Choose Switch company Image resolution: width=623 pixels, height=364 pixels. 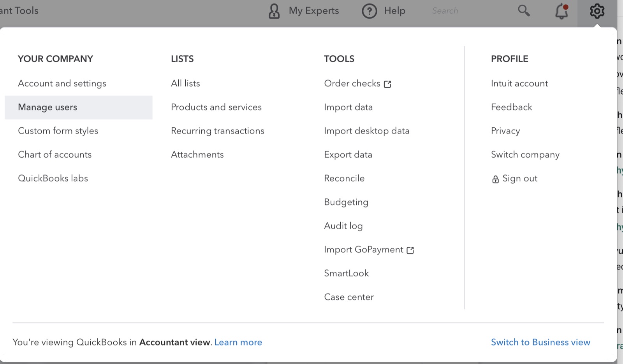click(x=525, y=155)
